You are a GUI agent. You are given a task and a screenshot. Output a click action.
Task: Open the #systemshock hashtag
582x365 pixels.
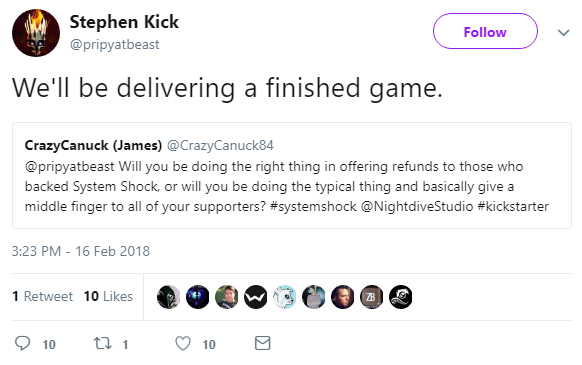(x=313, y=206)
